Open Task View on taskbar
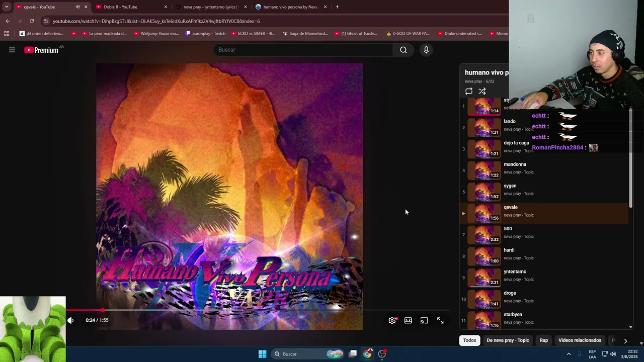644x362 pixels. click(353, 354)
